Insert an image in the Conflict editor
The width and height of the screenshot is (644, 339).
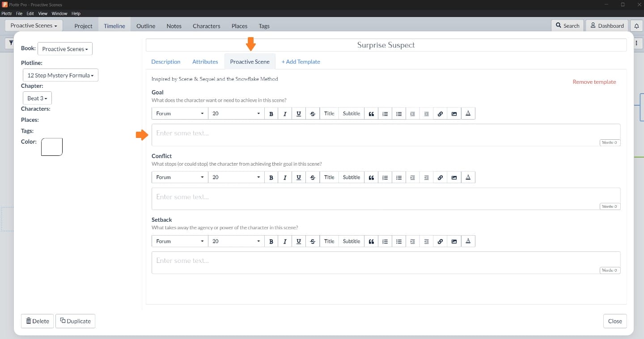click(454, 178)
